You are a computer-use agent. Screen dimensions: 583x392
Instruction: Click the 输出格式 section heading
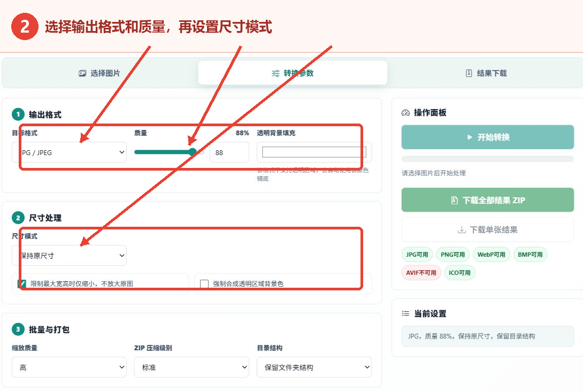pos(45,114)
